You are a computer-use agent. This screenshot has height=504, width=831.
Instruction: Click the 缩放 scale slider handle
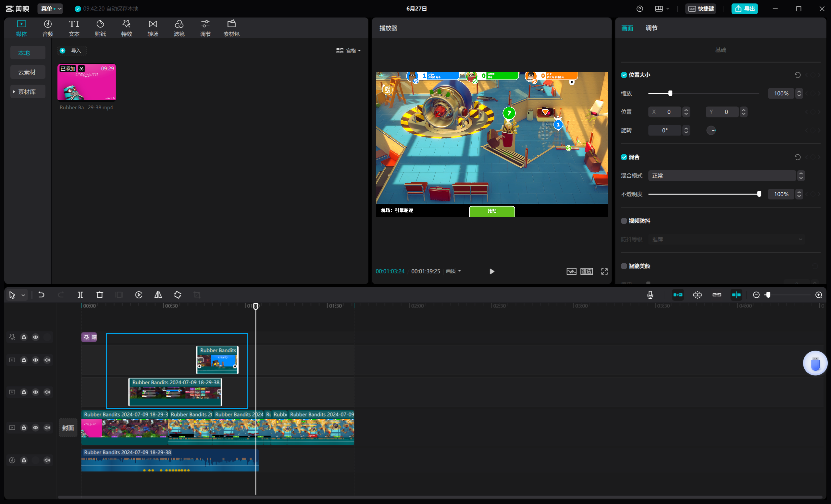coord(670,93)
